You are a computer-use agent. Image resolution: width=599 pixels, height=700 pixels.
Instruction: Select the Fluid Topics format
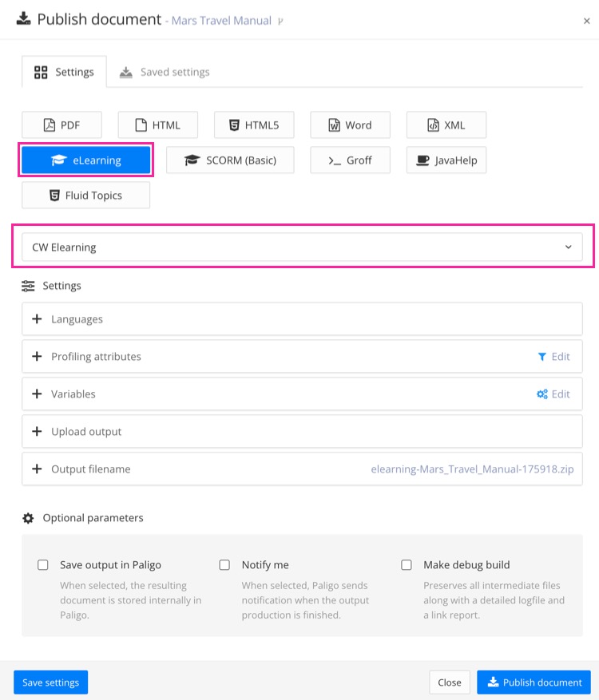click(85, 195)
